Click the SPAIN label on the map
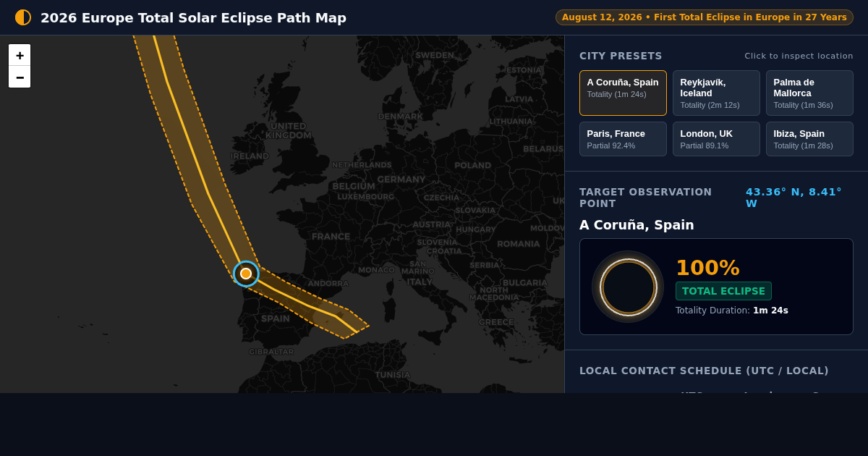The height and width of the screenshot is (456, 868). 276,318
